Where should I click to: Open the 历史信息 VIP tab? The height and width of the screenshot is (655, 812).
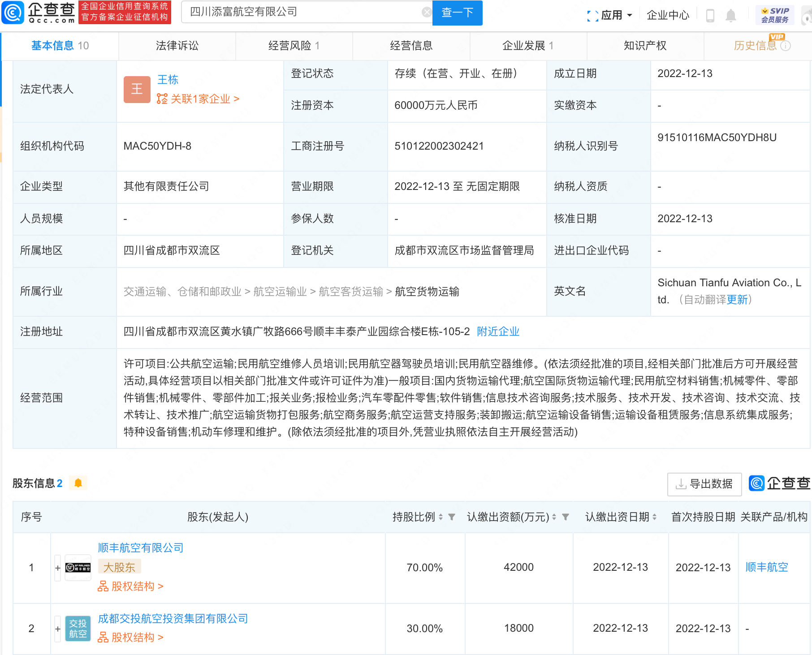[755, 46]
